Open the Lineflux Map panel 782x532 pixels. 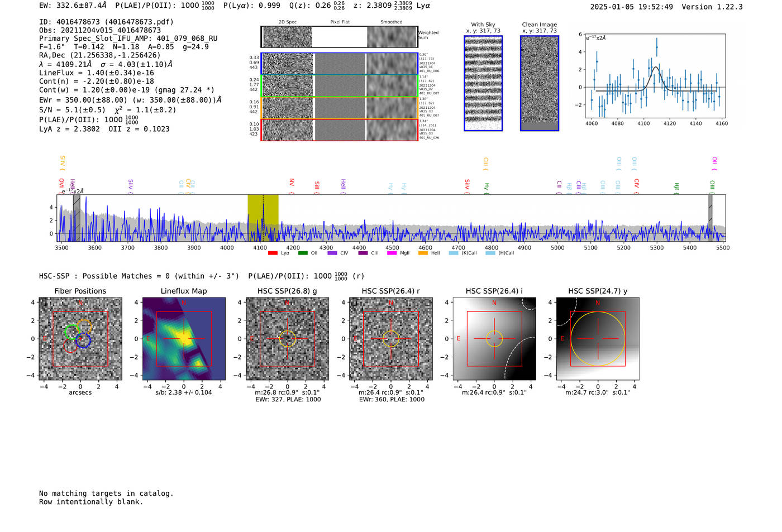pyautogui.click(x=184, y=339)
